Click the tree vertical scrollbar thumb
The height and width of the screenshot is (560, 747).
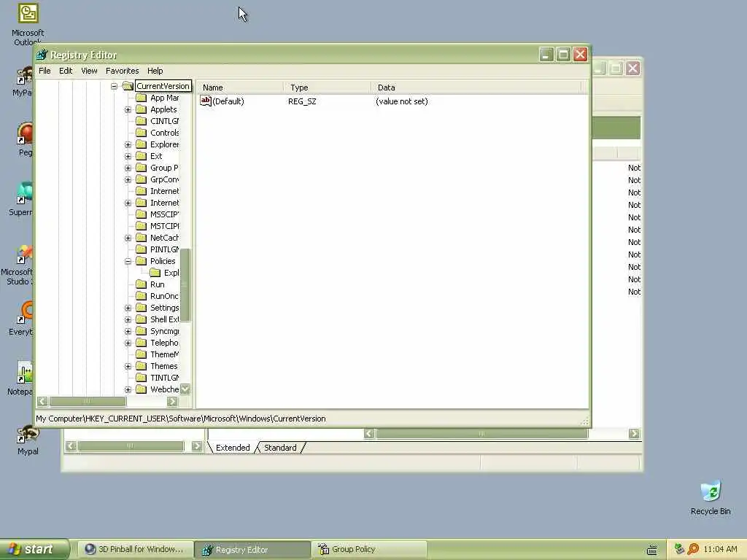pyautogui.click(x=185, y=285)
